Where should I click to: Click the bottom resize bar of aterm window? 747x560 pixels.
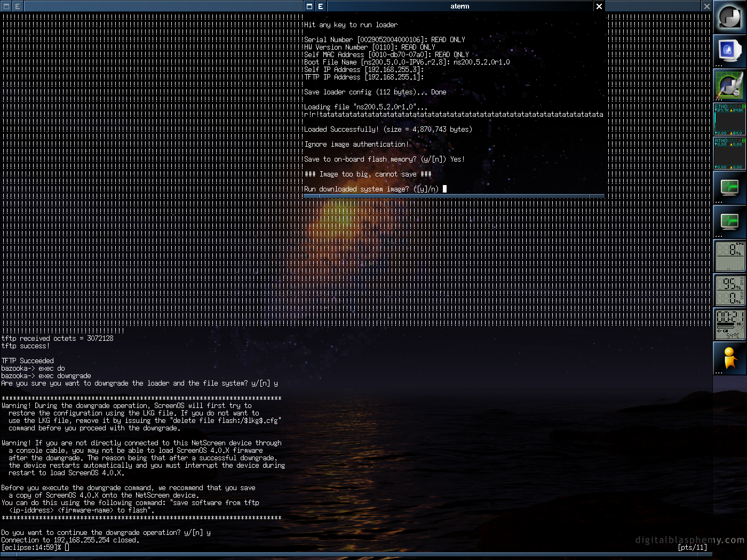pos(454,196)
